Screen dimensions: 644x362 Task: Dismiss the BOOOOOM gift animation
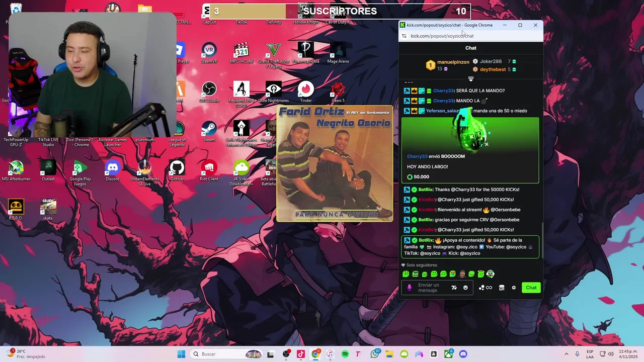(x=487, y=144)
